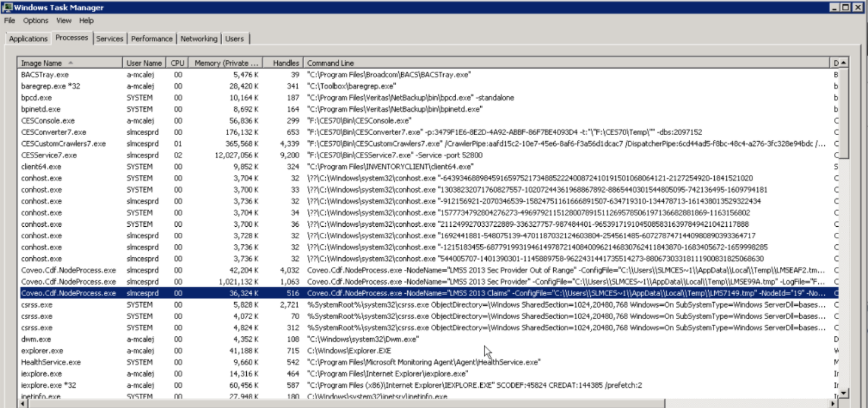Image resolution: width=868 pixels, height=408 pixels.
Task: Sort by the User Name column header
Action: tap(144, 63)
